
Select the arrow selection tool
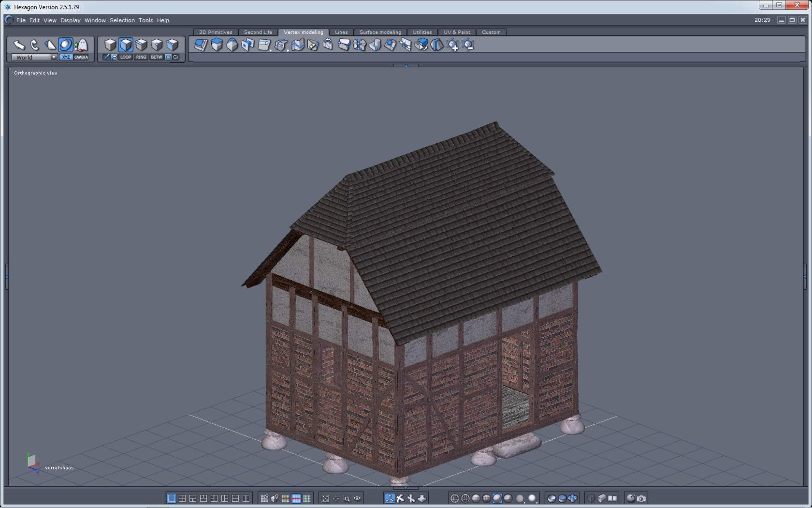point(19,45)
